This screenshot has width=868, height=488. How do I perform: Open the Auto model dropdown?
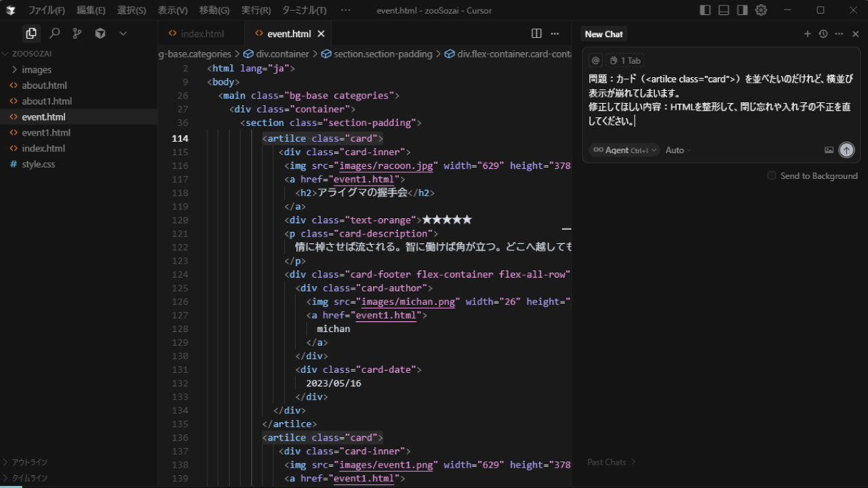coord(678,150)
